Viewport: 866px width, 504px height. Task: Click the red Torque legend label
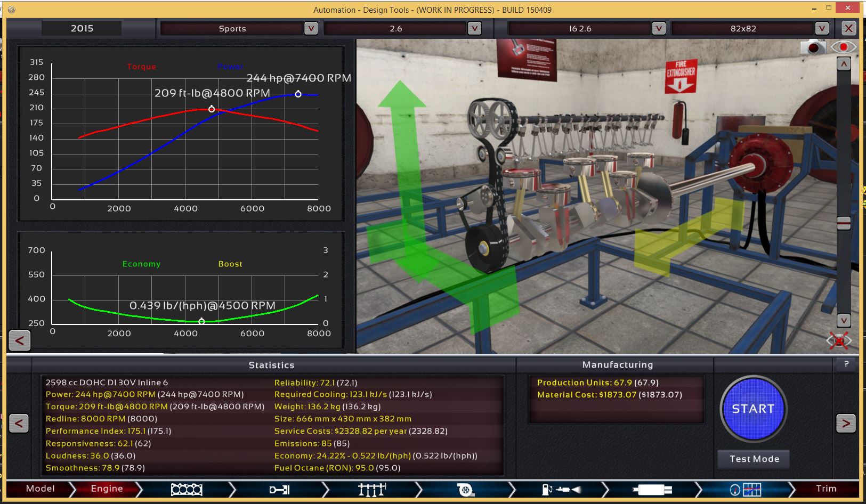(x=141, y=67)
